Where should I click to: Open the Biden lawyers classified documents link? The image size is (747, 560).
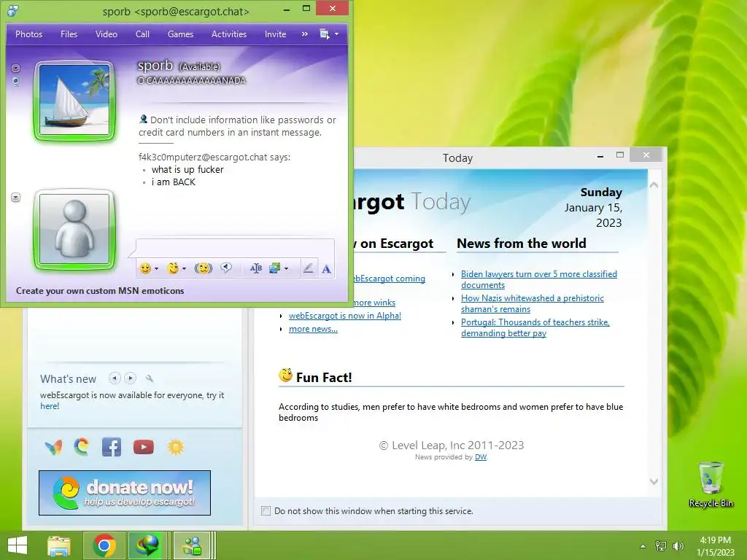point(539,279)
